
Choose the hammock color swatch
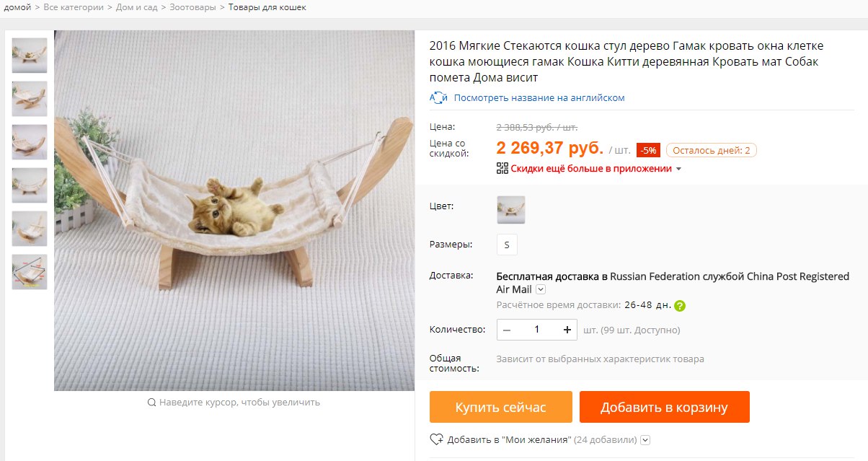pos(511,210)
